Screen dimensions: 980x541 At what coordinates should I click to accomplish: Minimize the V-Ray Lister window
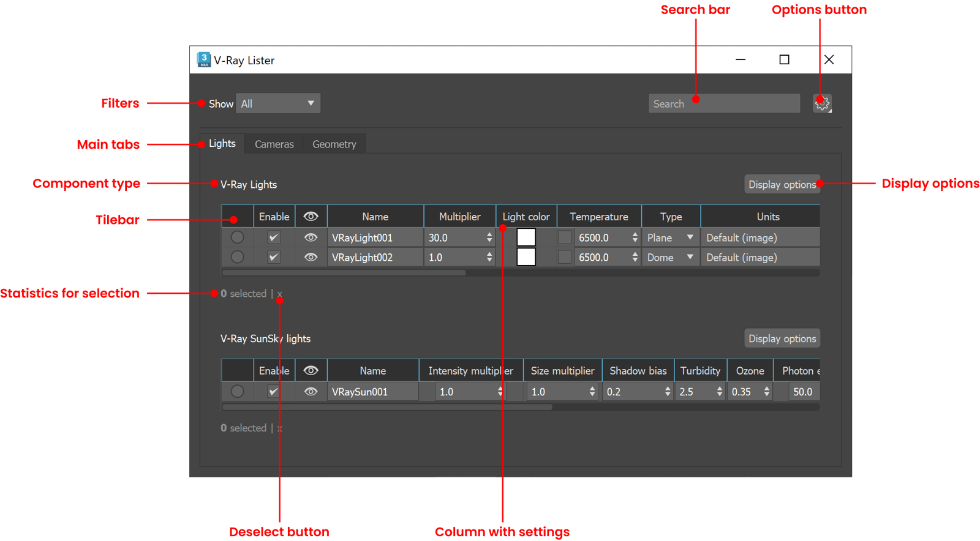741,59
